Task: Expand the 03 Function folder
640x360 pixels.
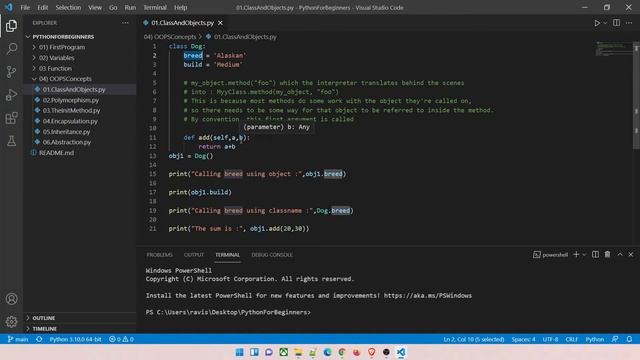Action: 55,69
